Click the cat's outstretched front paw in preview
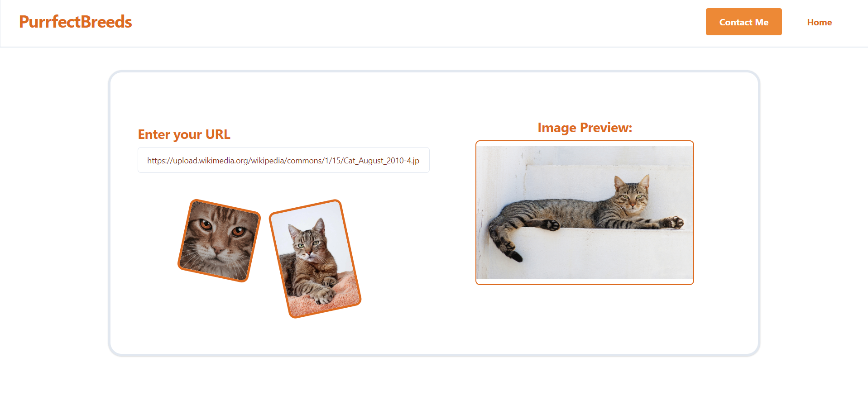 (x=674, y=222)
